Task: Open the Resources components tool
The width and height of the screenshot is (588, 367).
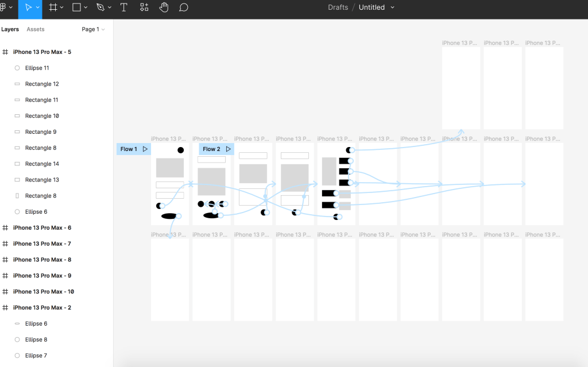Action: [x=144, y=7]
